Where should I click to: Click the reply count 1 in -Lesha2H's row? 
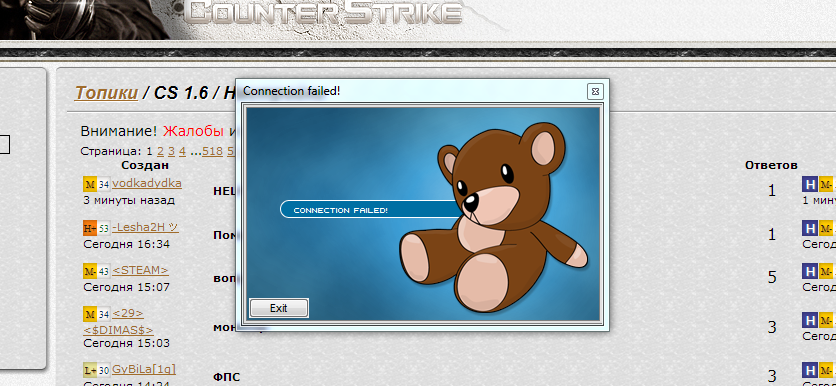(x=771, y=234)
